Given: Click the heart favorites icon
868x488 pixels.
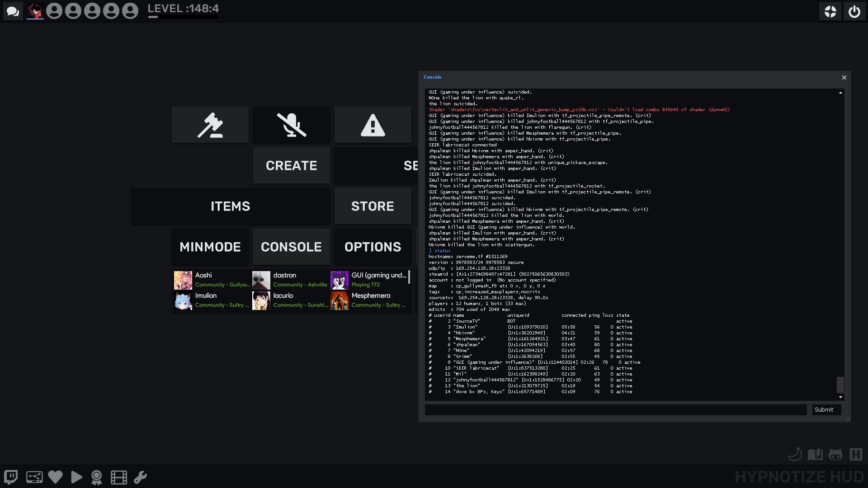Looking at the screenshot, I should click(x=55, y=477).
